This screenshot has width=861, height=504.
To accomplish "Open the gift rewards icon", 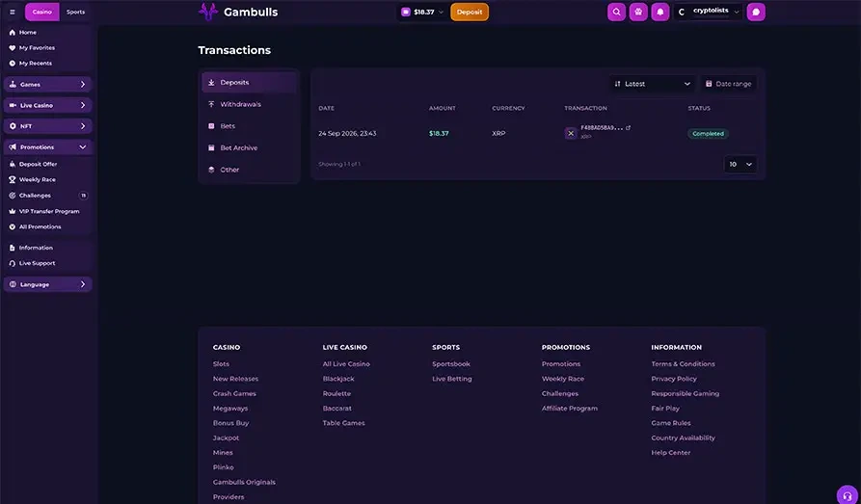I will pos(638,12).
